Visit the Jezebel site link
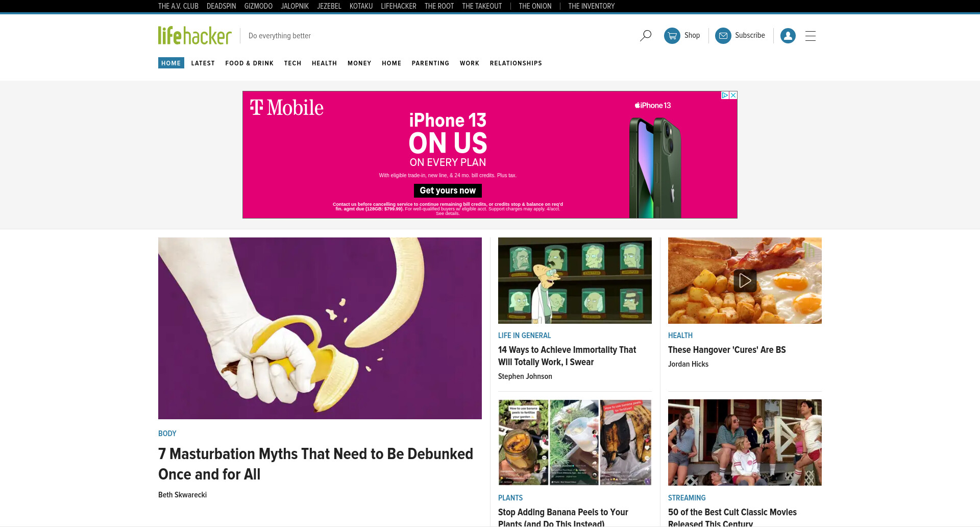 tap(329, 6)
